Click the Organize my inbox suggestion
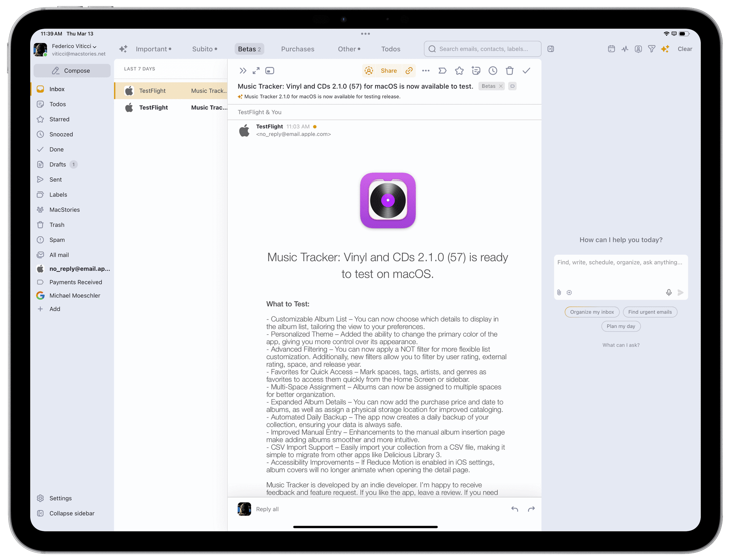The height and width of the screenshot is (560, 731). pos(592,312)
